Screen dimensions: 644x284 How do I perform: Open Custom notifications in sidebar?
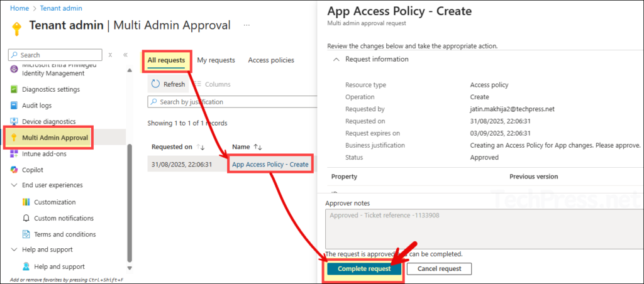pyautogui.click(x=64, y=218)
